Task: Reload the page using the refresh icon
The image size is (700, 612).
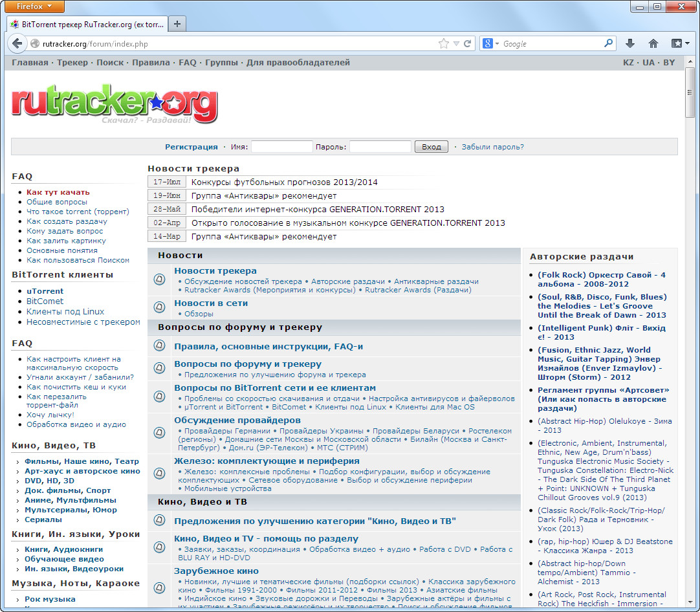Action: [467, 43]
